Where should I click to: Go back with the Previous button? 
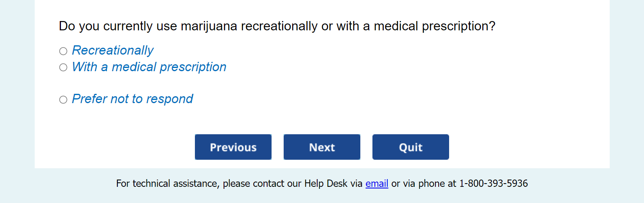233,147
